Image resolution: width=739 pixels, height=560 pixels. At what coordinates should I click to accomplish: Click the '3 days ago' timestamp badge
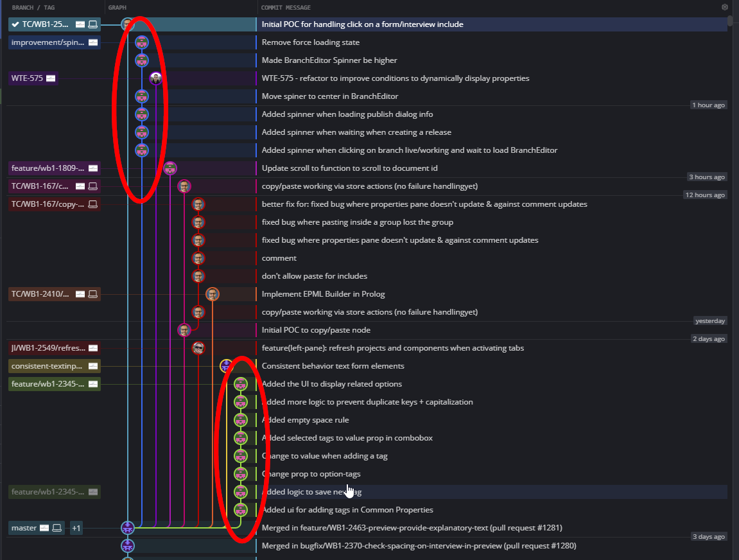click(x=709, y=537)
